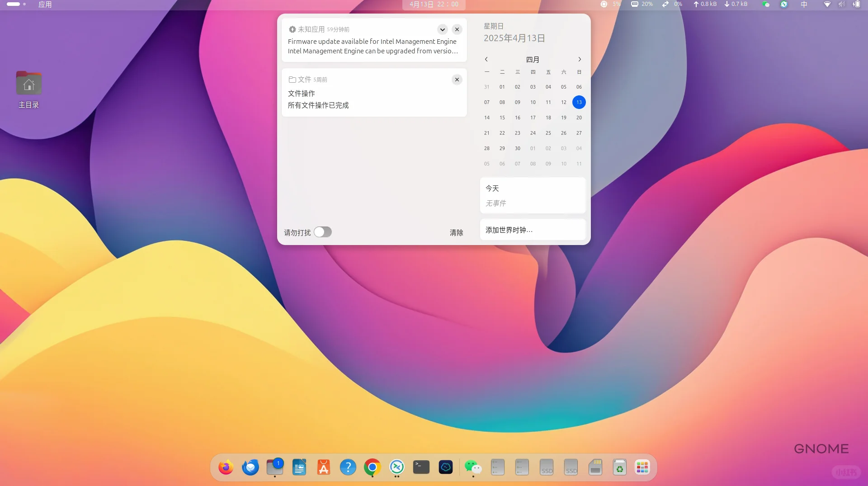Open the software store app
This screenshot has width=868, height=486.
click(323, 467)
